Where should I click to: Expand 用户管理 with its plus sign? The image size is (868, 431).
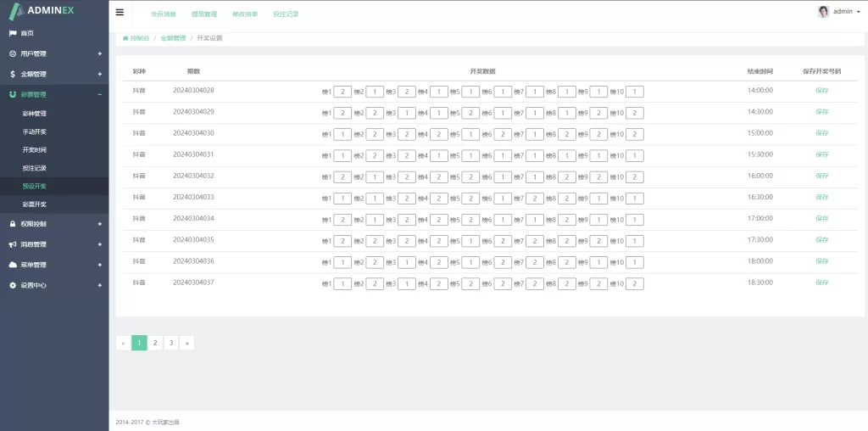click(x=99, y=53)
